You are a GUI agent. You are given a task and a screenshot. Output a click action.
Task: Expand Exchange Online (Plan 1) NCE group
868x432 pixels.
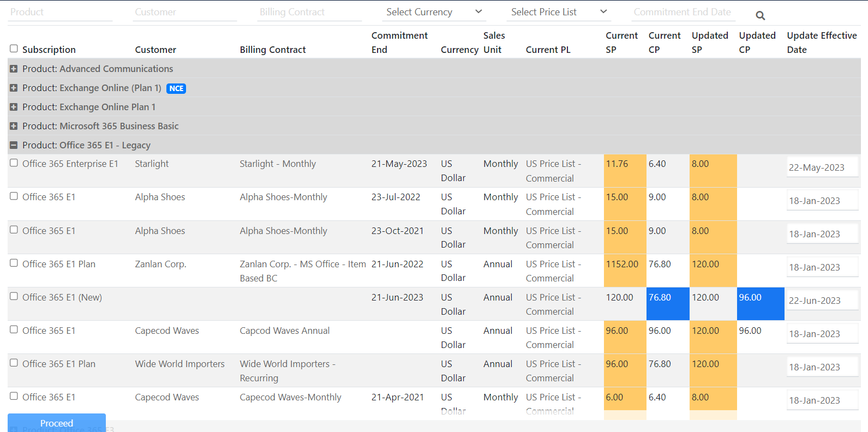point(14,88)
